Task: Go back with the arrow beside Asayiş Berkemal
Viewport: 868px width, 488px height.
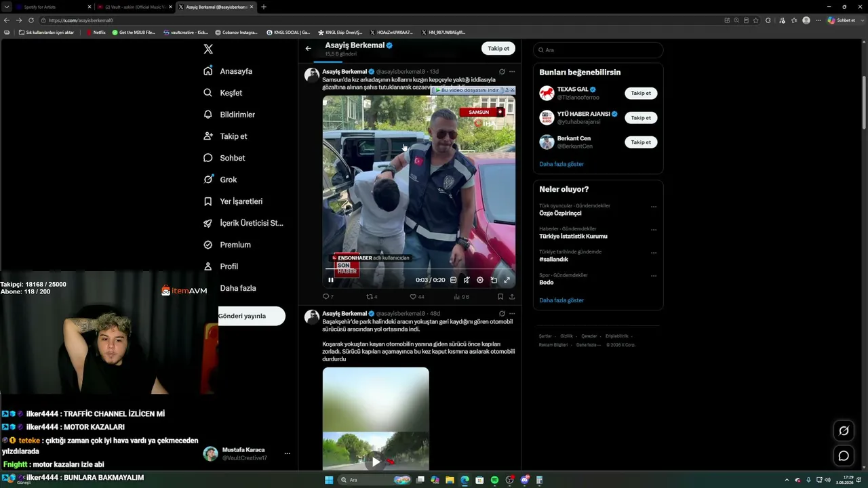Action: pos(309,48)
